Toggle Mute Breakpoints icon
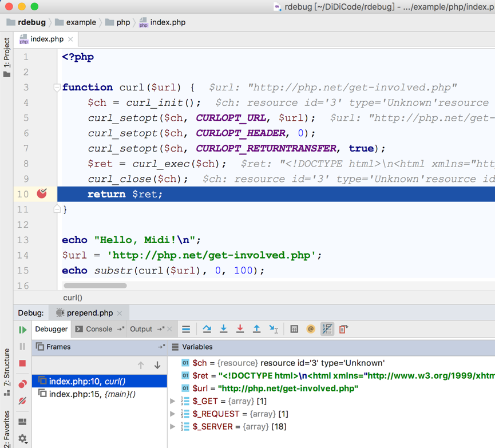 point(22,401)
